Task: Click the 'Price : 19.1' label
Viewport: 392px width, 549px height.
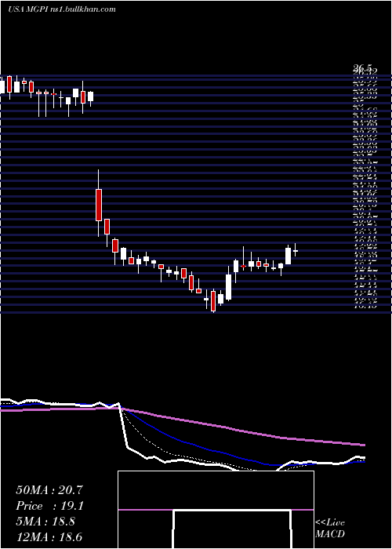Action: tap(49, 506)
